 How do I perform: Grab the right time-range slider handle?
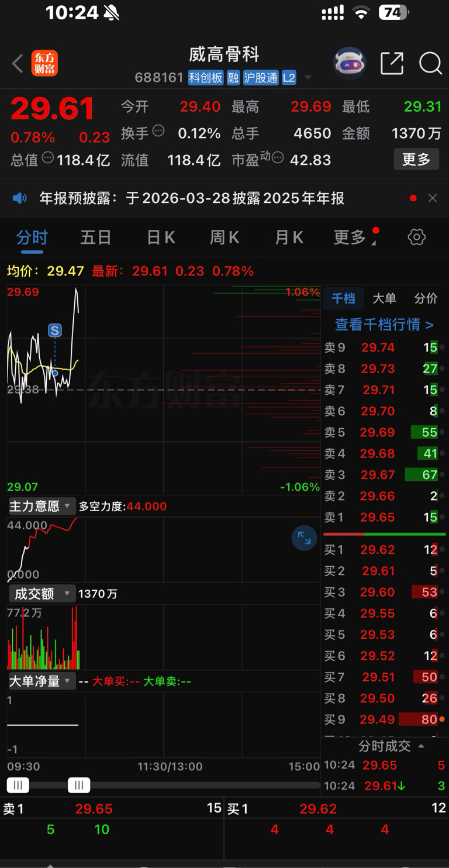click(x=79, y=785)
